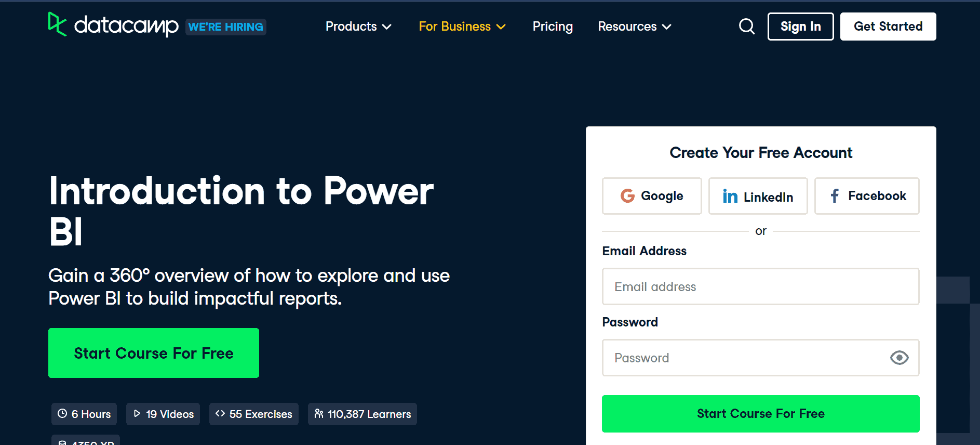Click the play icon beside 19 Videos
Image resolution: width=980 pixels, height=445 pixels.
tap(137, 414)
